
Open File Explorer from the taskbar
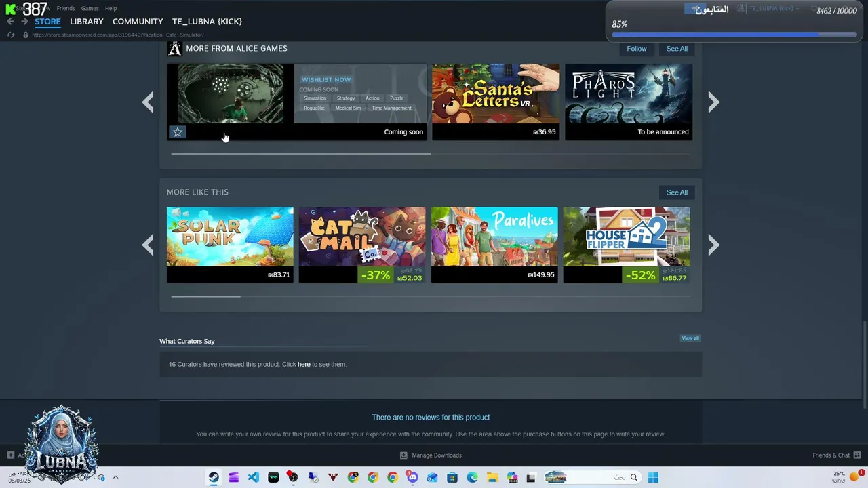[x=492, y=477]
